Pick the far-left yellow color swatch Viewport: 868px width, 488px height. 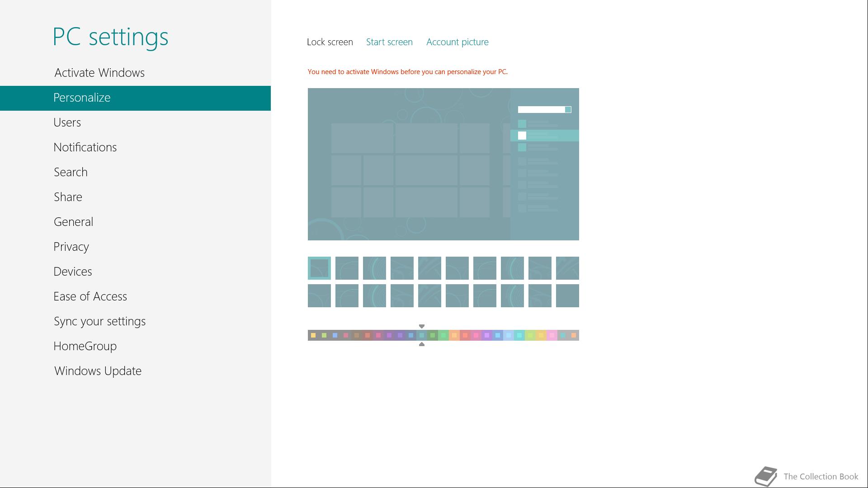point(313,335)
